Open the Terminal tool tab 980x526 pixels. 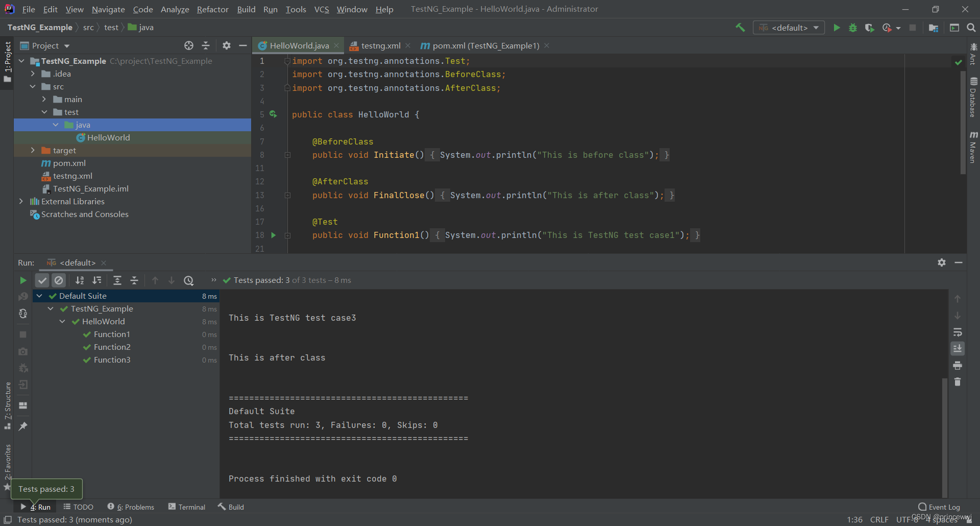coord(187,507)
